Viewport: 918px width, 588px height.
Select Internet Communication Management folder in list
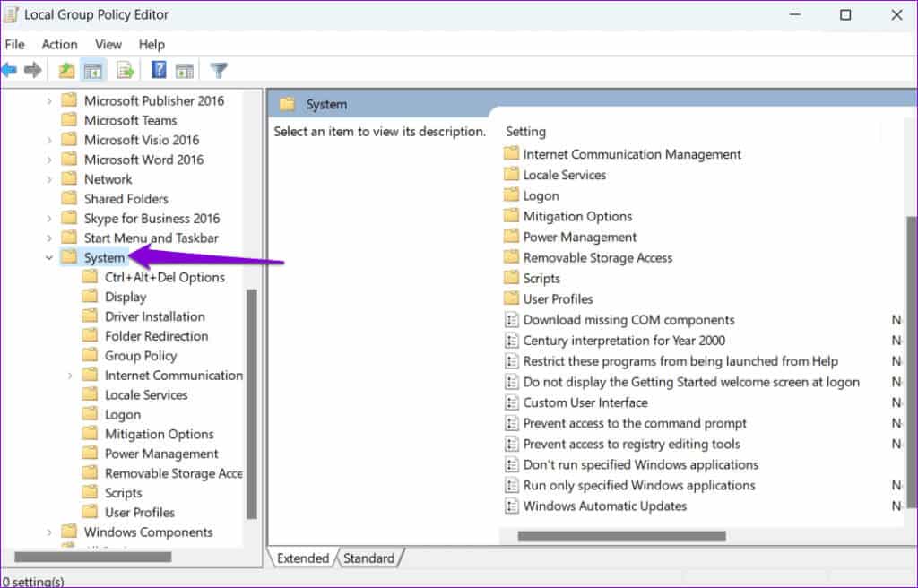click(632, 154)
